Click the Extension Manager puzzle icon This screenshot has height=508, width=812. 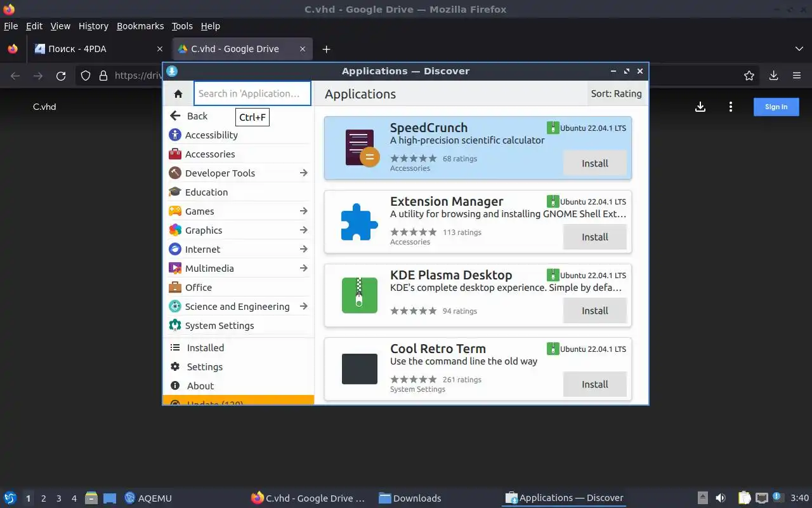360,222
